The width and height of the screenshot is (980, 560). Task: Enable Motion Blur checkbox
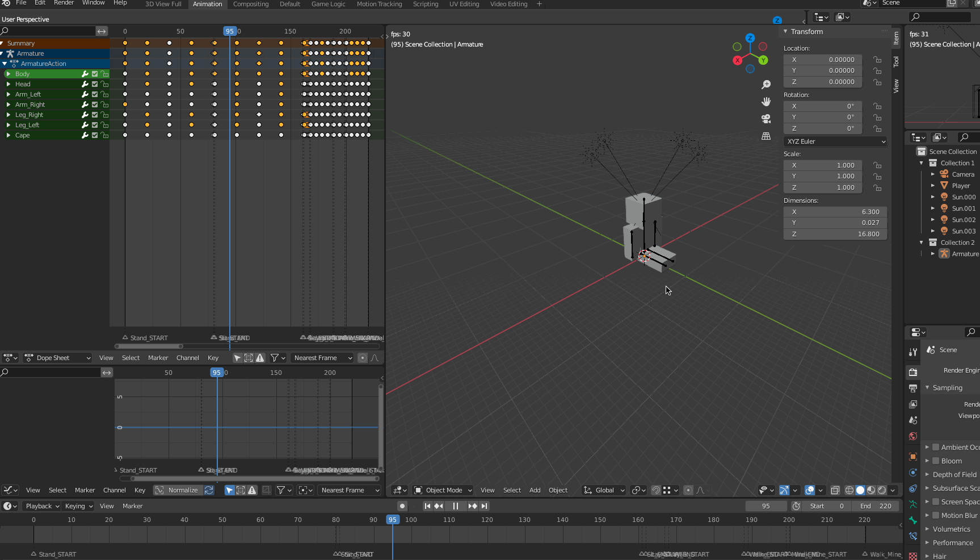click(936, 515)
